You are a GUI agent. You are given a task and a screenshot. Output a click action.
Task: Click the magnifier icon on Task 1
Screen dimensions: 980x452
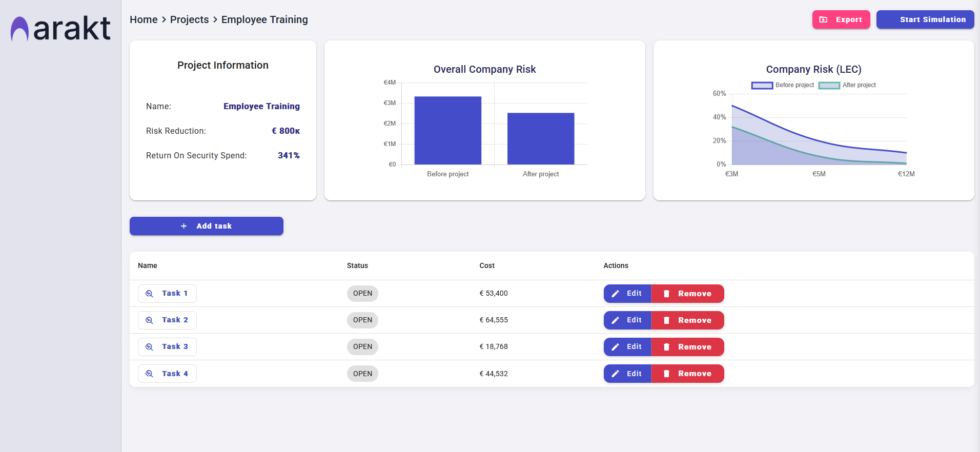pyautogui.click(x=149, y=294)
